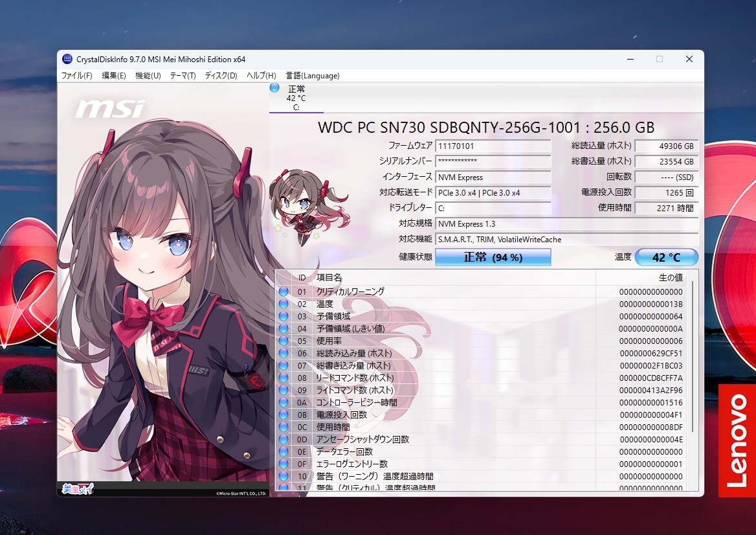The height and width of the screenshot is (535, 756).
Task: Click the msi logo on character panel
Action: 111,109
